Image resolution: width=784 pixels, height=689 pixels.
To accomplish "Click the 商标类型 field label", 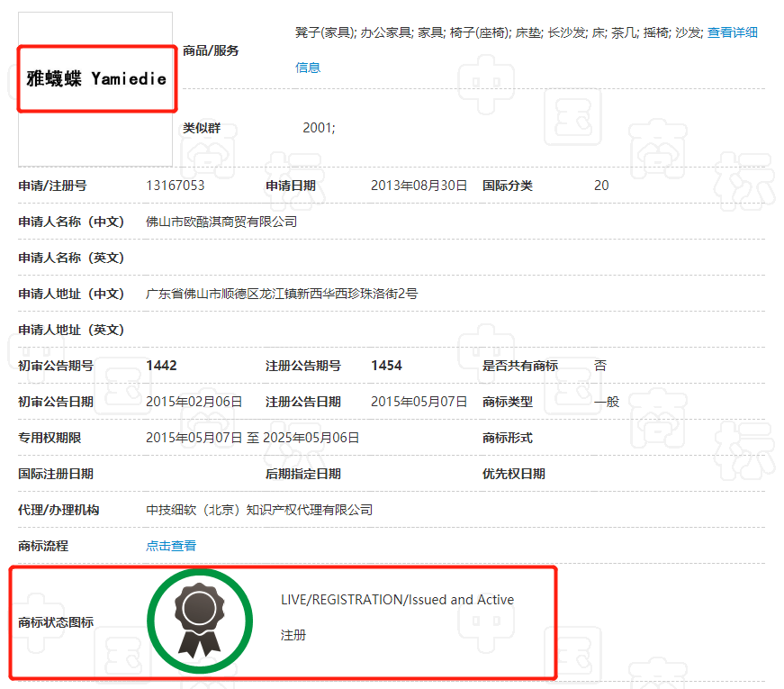I will point(508,402).
